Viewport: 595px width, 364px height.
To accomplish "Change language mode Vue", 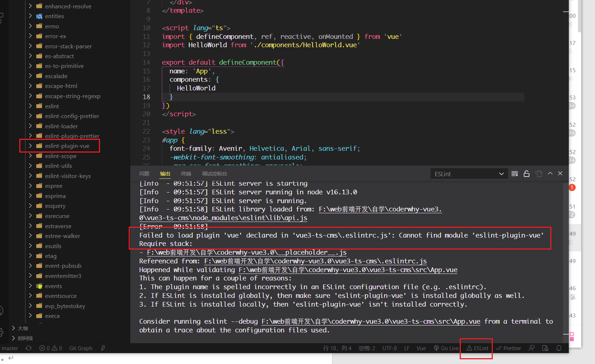I will (x=421, y=348).
